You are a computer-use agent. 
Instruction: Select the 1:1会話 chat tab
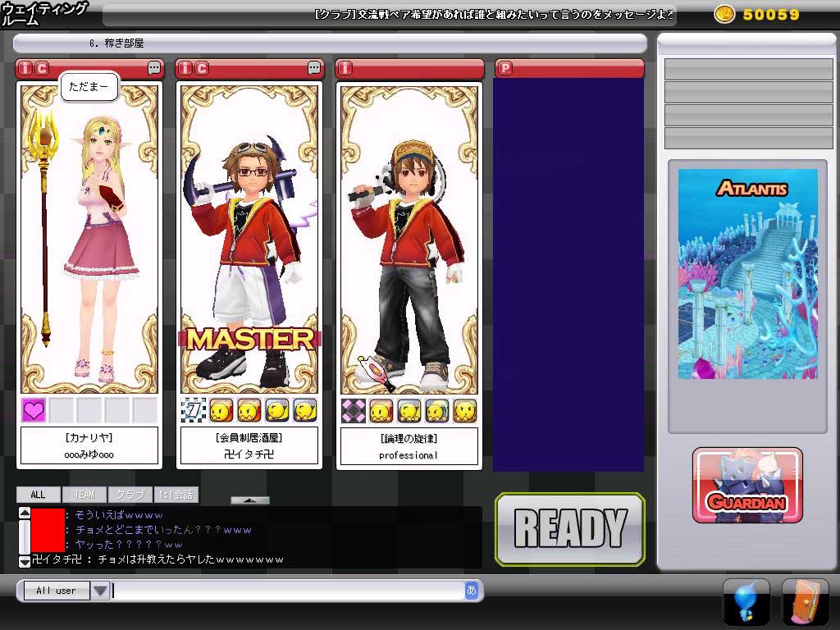176,495
